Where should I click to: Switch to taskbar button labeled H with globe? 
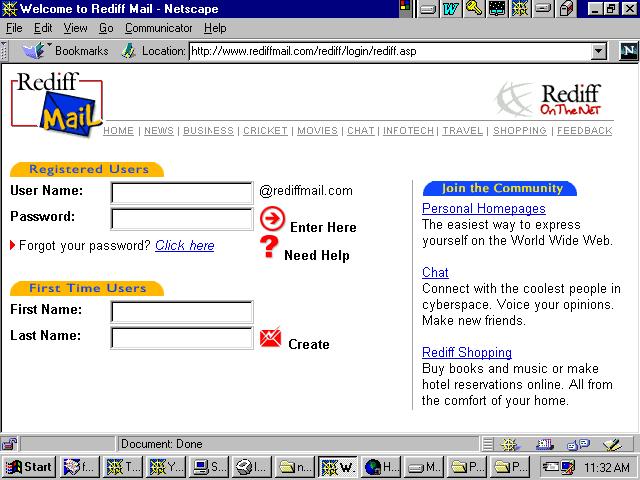381,467
